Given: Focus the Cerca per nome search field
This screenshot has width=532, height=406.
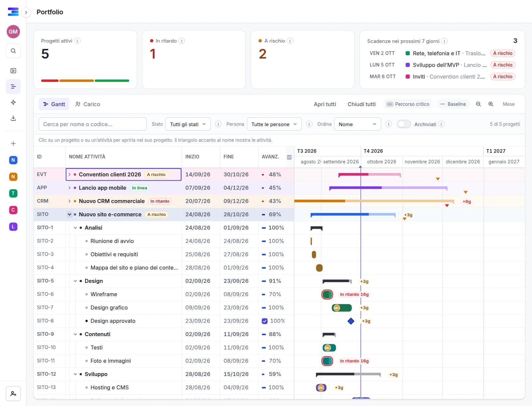Looking at the screenshot, I should (x=92, y=124).
